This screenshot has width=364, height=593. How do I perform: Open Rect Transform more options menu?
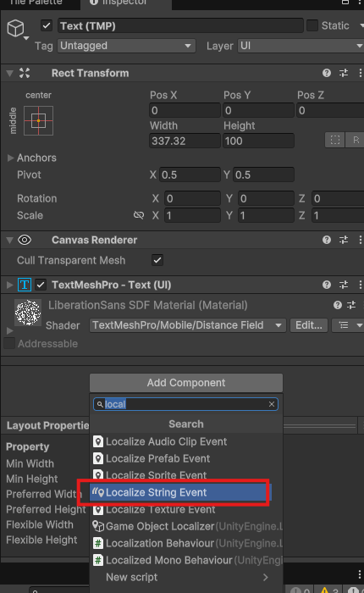click(x=360, y=73)
